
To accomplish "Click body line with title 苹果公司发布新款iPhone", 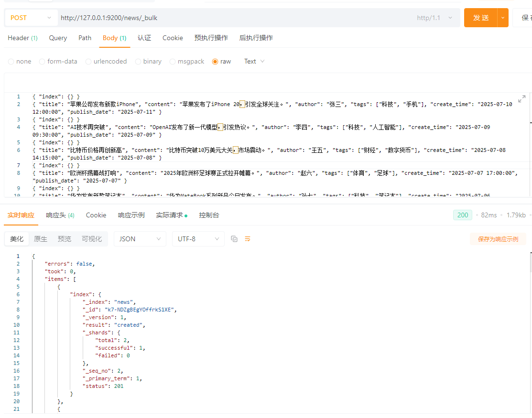I will (x=272, y=108).
